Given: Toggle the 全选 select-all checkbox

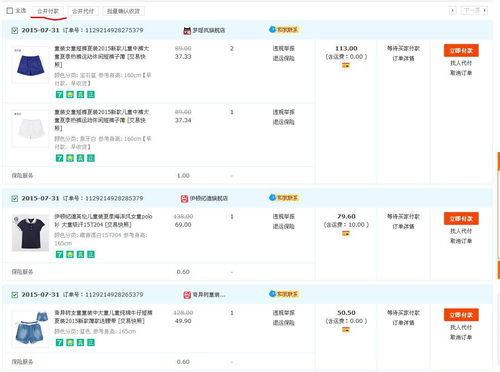Looking at the screenshot, I should pyautogui.click(x=10, y=11).
